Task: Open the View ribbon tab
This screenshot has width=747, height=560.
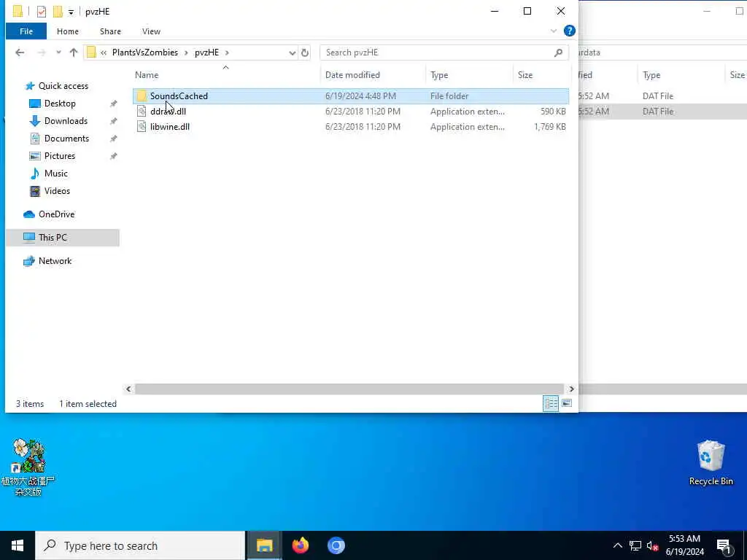Action: [151, 31]
